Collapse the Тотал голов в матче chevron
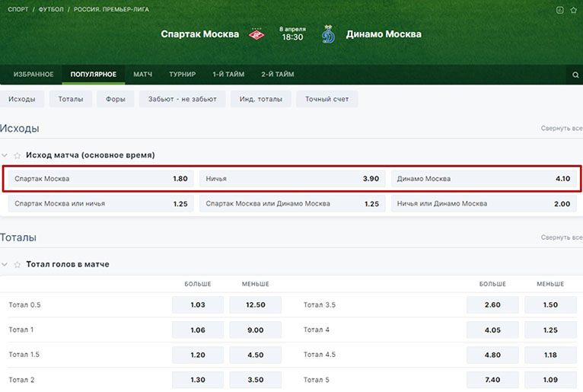Viewport: 583px width, 392px height. [x=5, y=265]
